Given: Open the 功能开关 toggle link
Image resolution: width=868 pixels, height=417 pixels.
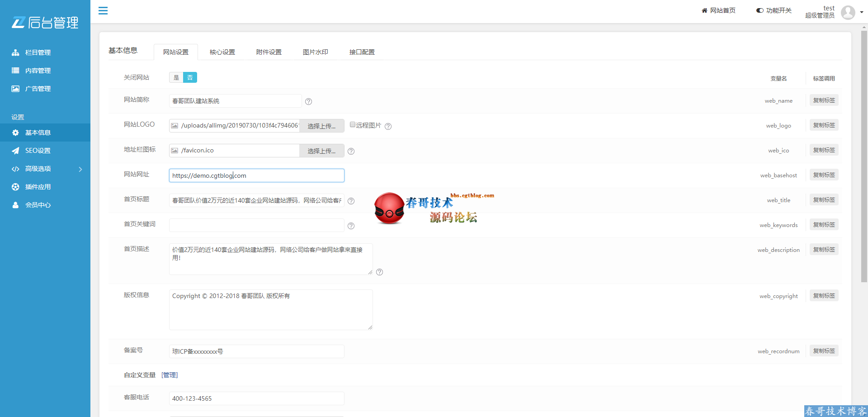Looking at the screenshot, I should [774, 10].
